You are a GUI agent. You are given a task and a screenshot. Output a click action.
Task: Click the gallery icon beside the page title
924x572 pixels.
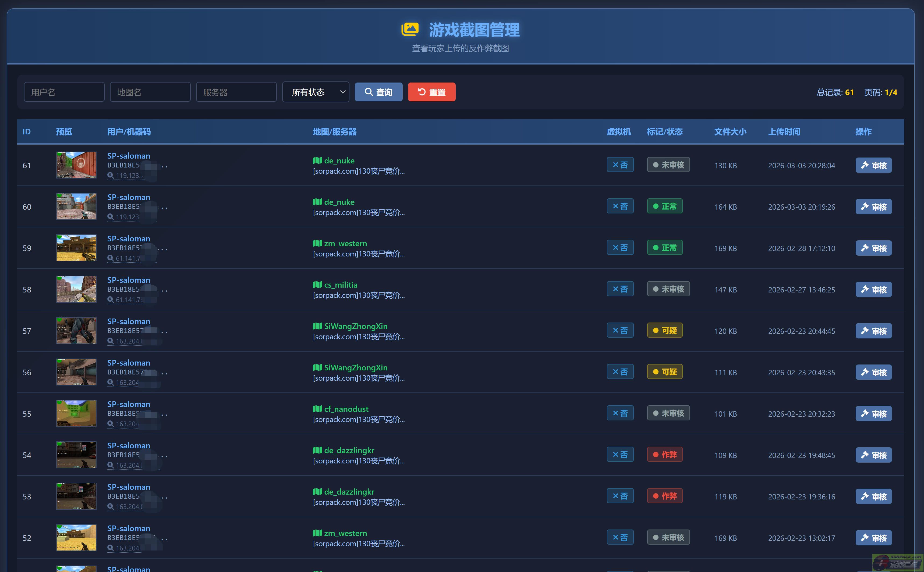(410, 30)
